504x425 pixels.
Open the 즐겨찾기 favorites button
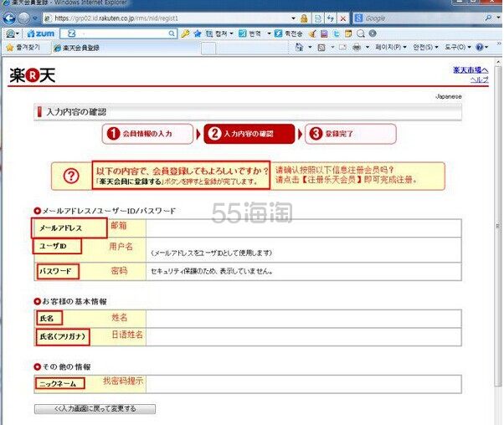coord(23,48)
